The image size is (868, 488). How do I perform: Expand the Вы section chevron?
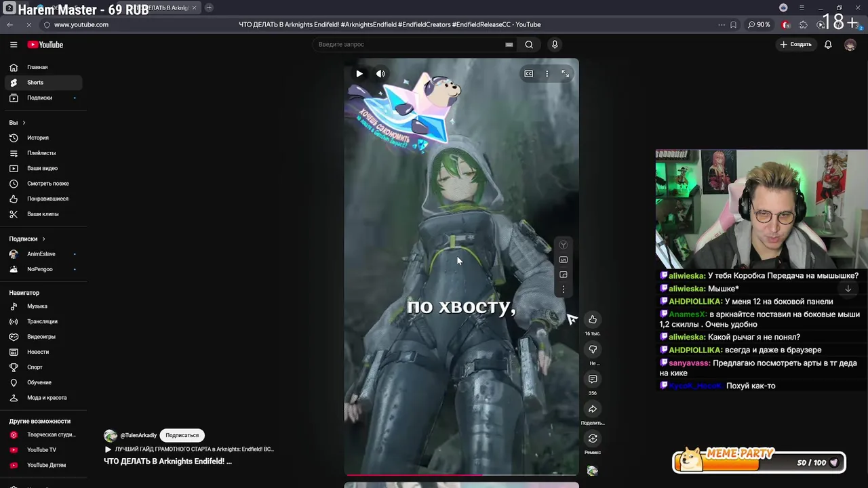[x=24, y=123]
